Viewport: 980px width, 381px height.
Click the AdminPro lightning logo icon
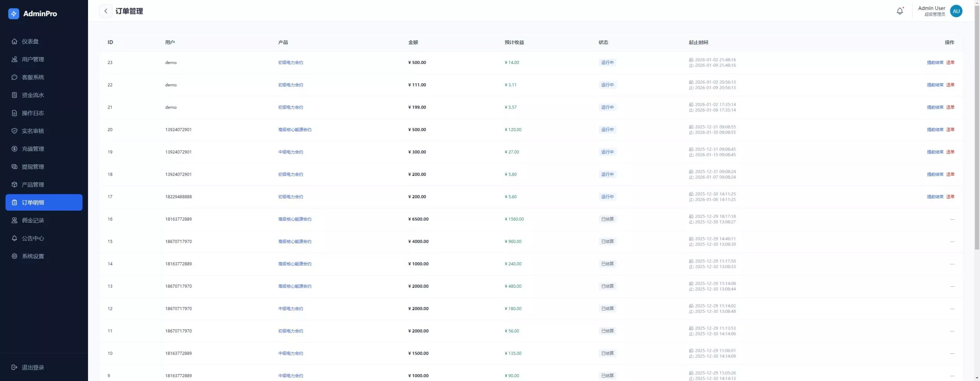coord(14,14)
